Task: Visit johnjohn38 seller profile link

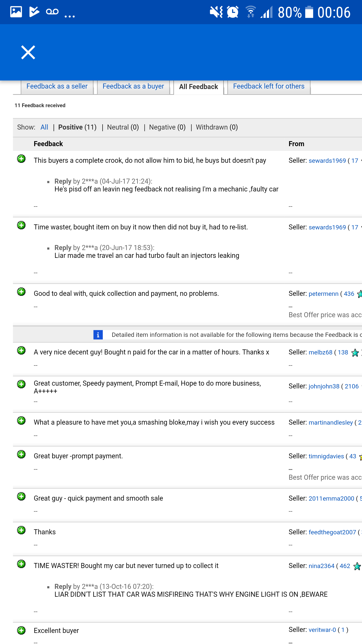Action: coord(324,386)
